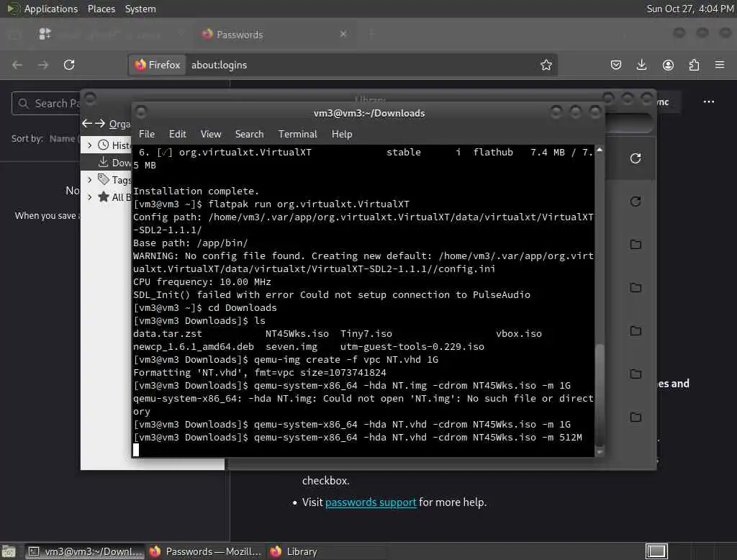
Task: Click the second retry icon in Library downloads
Action: pos(636,202)
